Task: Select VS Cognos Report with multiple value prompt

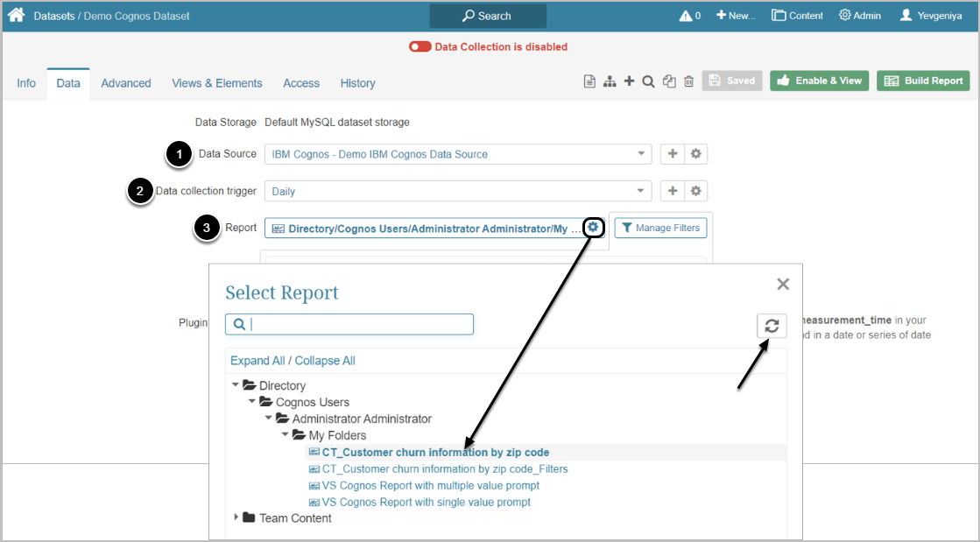Action: 431,485
